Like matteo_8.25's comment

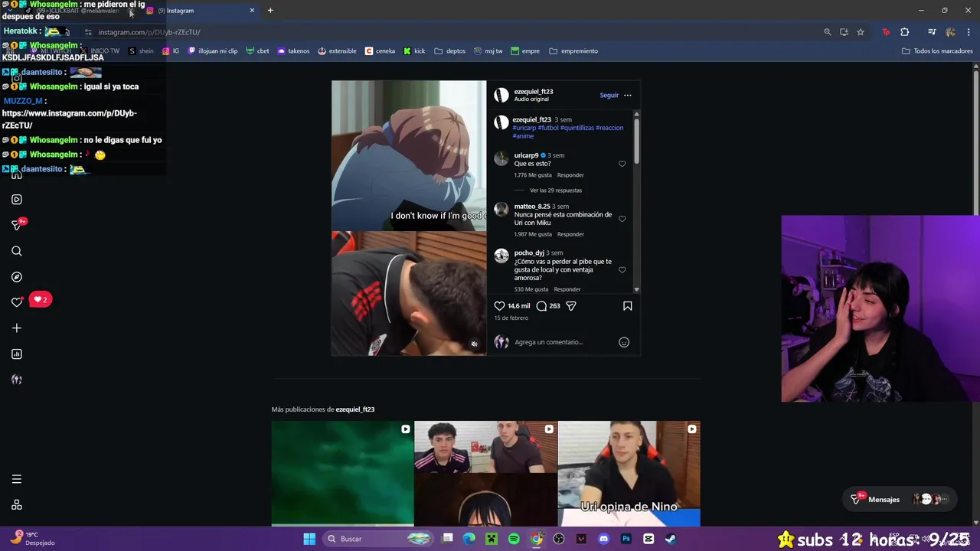(x=622, y=219)
